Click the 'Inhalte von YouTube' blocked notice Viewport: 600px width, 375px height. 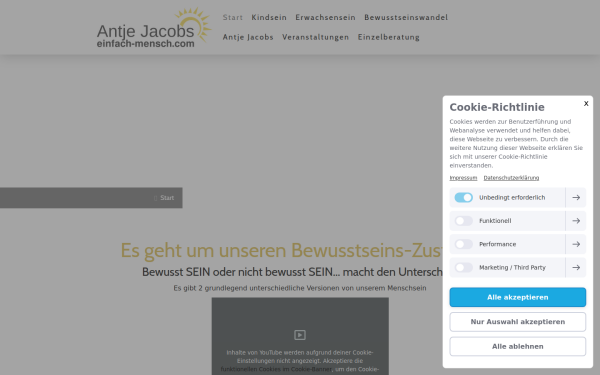(x=300, y=361)
